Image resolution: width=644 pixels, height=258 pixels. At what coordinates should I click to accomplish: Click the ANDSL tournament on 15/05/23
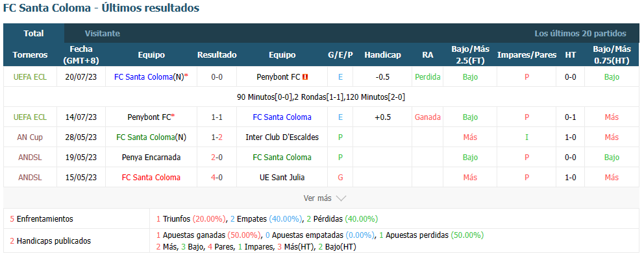[30, 177]
